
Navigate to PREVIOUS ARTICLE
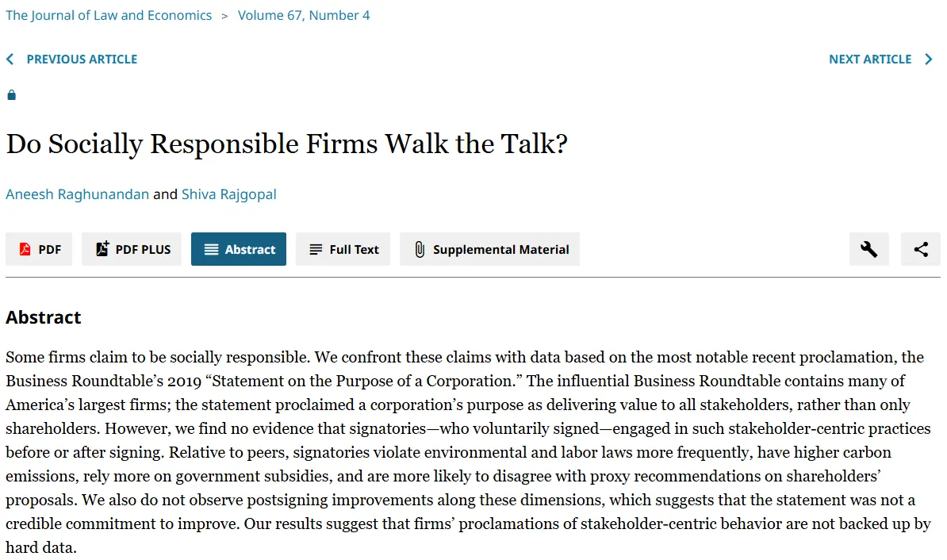click(x=82, y=59)
